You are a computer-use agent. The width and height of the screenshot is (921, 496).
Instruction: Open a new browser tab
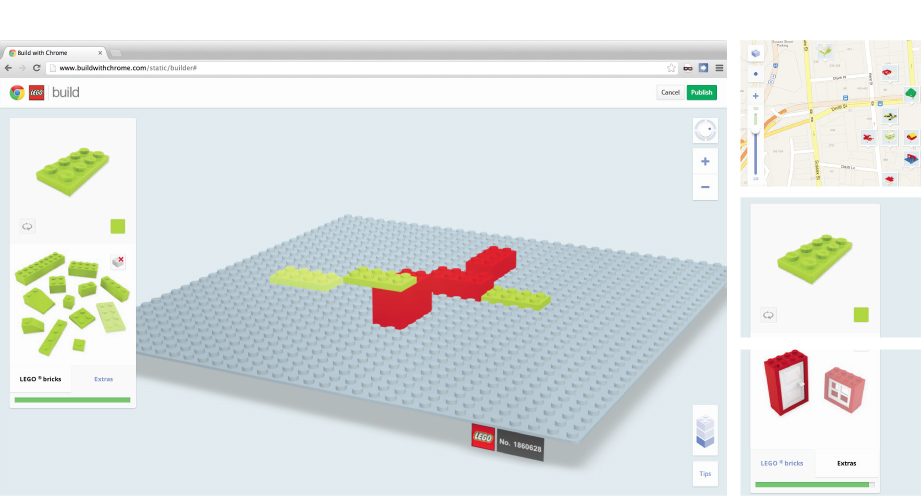point(116,53)
